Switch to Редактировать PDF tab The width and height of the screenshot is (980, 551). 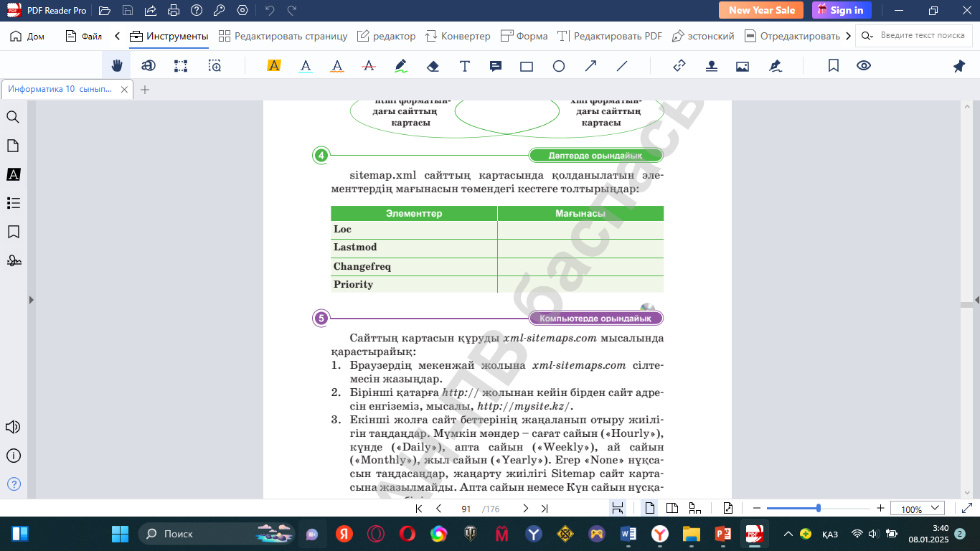click(610, 36)
